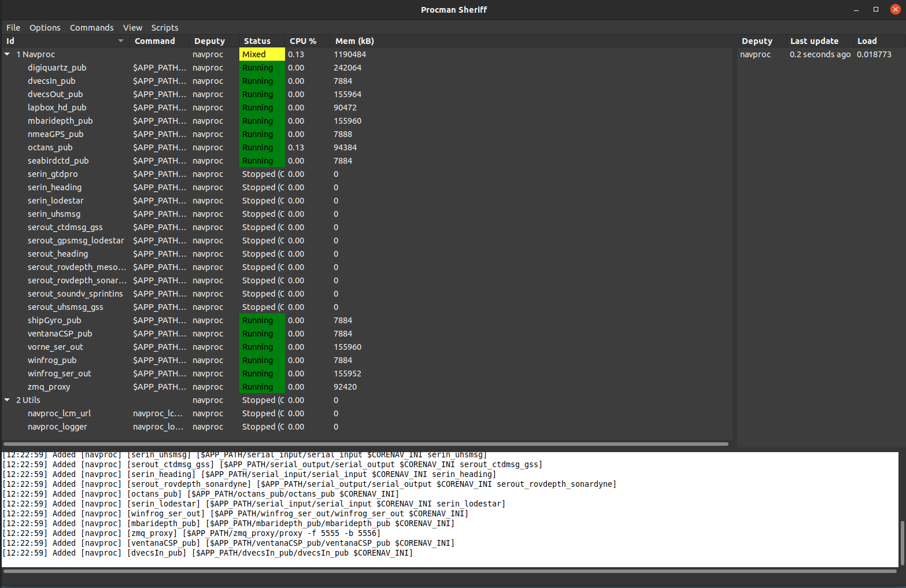Collapse the 2 Utils group

coord(7,400)
